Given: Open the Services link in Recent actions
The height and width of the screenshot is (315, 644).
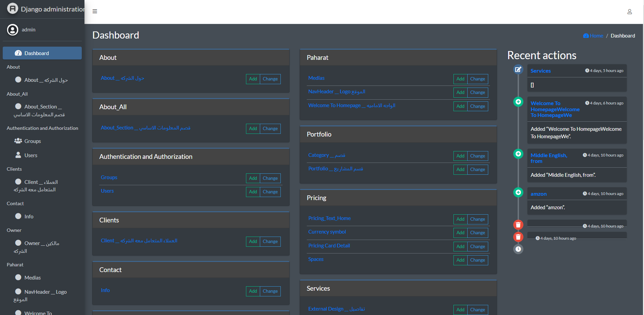Looking at the screenshot, I should tap(541, 71).
